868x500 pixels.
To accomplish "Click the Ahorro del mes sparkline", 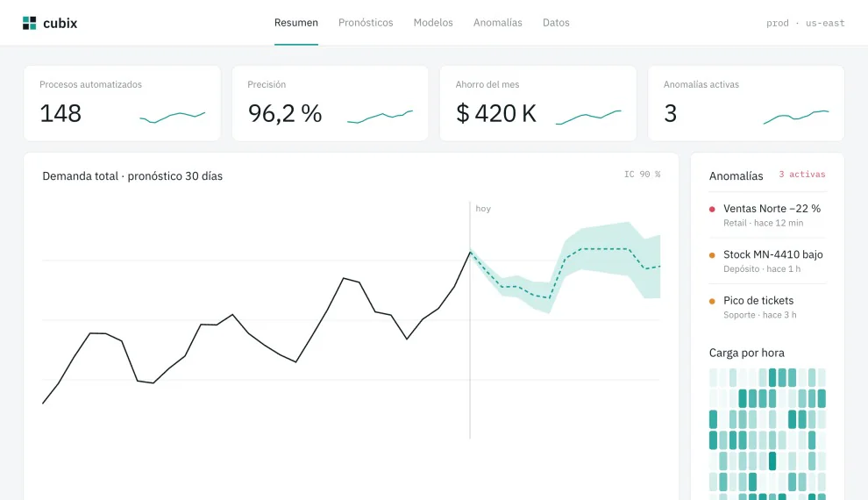I will [588, 117].
